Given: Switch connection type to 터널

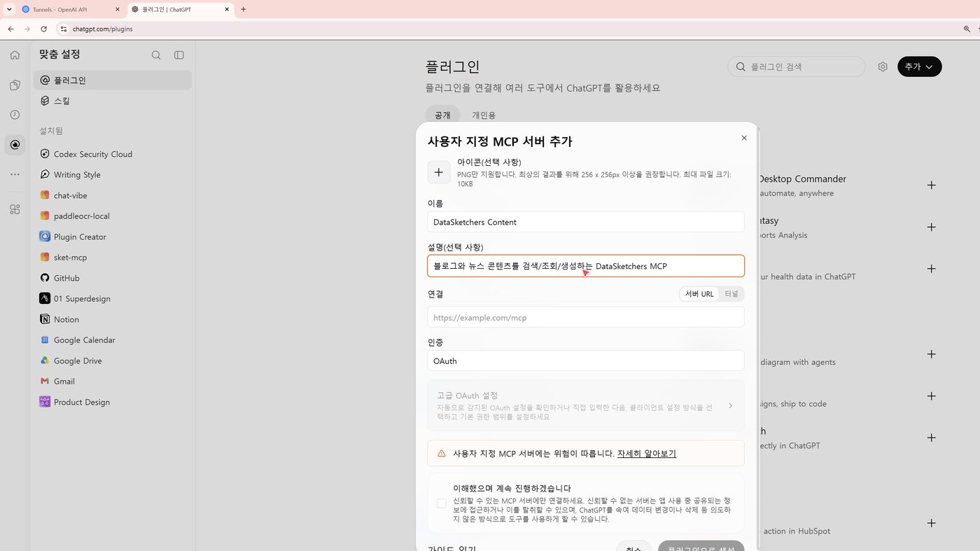Looking at the screenshot, I should (731, 294).
